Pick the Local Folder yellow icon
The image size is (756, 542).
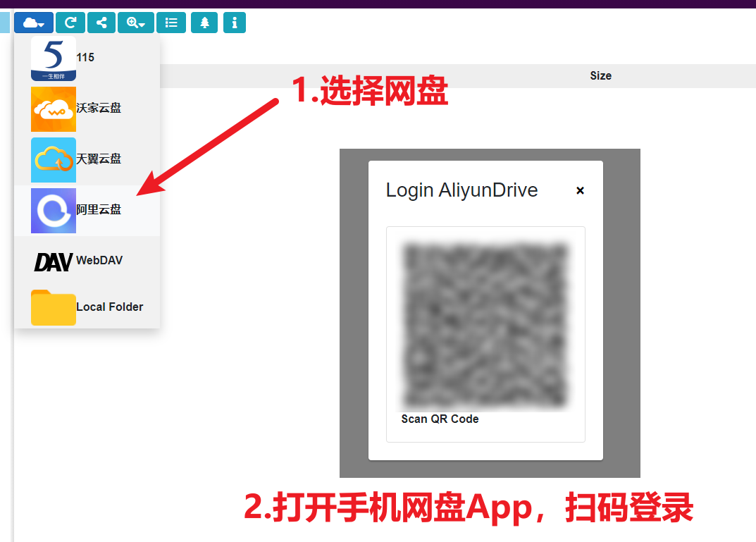coord(54,307)
